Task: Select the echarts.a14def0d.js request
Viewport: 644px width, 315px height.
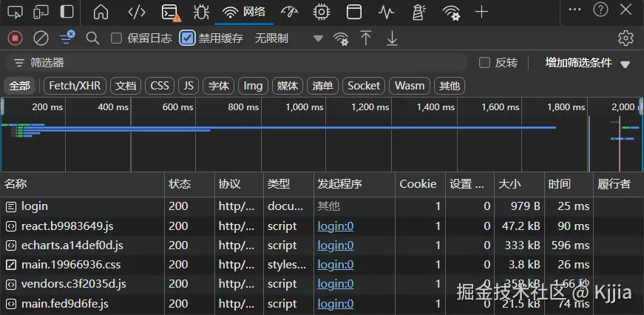Action: tap(322, 245)
